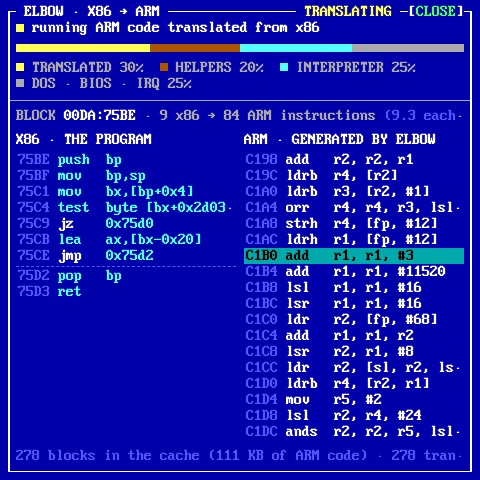Viewport: 480px width, 480px height.
Task: Click the yellow translated segment of the bar
Action: [x=83, y=48]
